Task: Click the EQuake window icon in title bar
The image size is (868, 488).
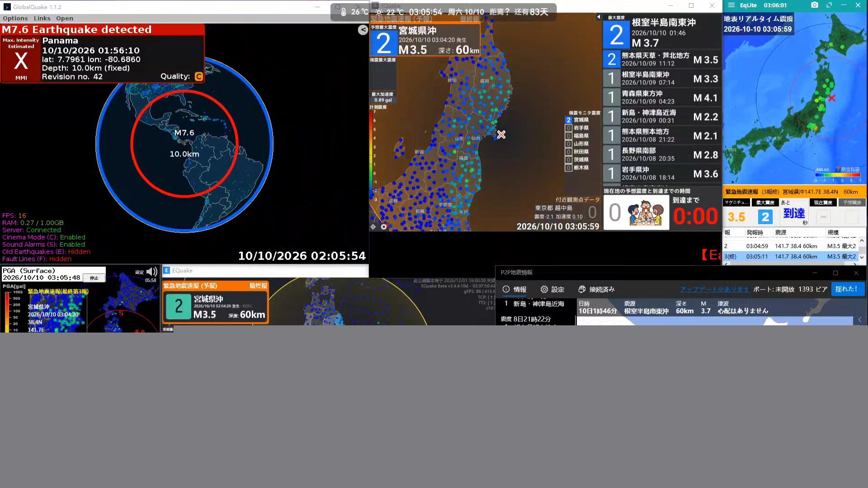Action: [166, 270]
